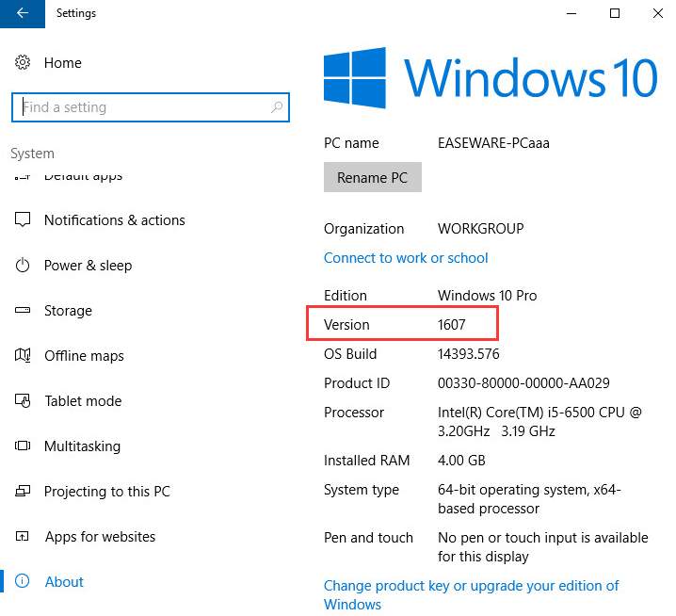Viewport: 676px width, 616px height.
Task: Click the Multitasking icon
Action: click(23, 446)
